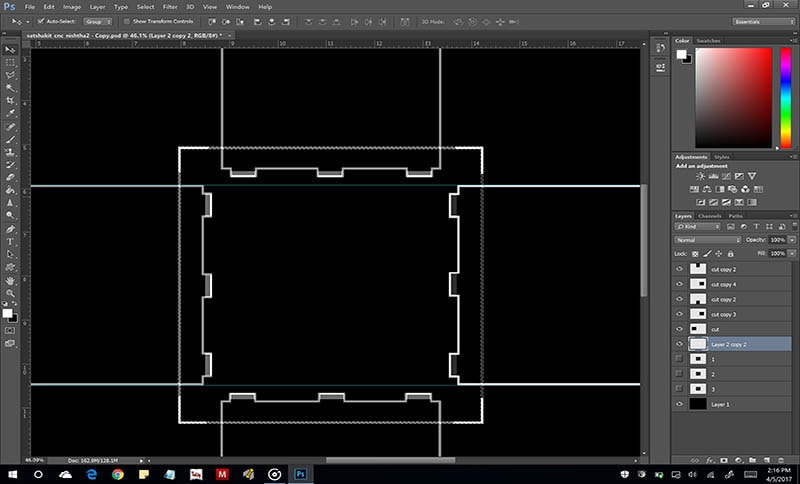Viewport: 800px width, 484px height.
Task: Open the File menu
Action: 30,7
